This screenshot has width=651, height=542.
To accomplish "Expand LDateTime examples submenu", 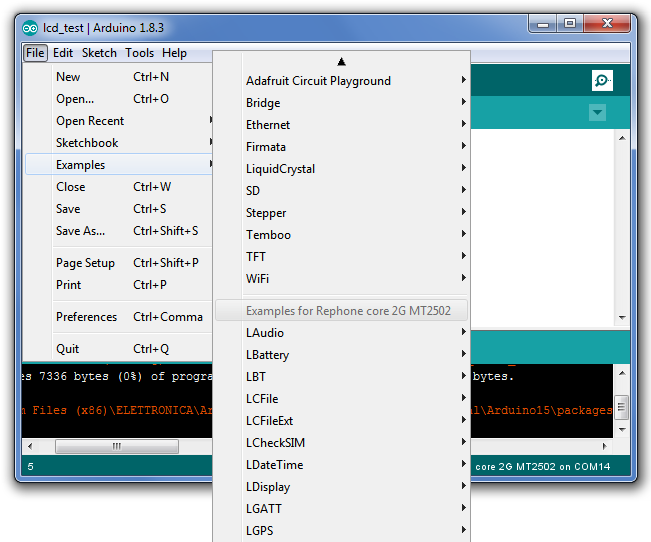I will pos(342,465).
